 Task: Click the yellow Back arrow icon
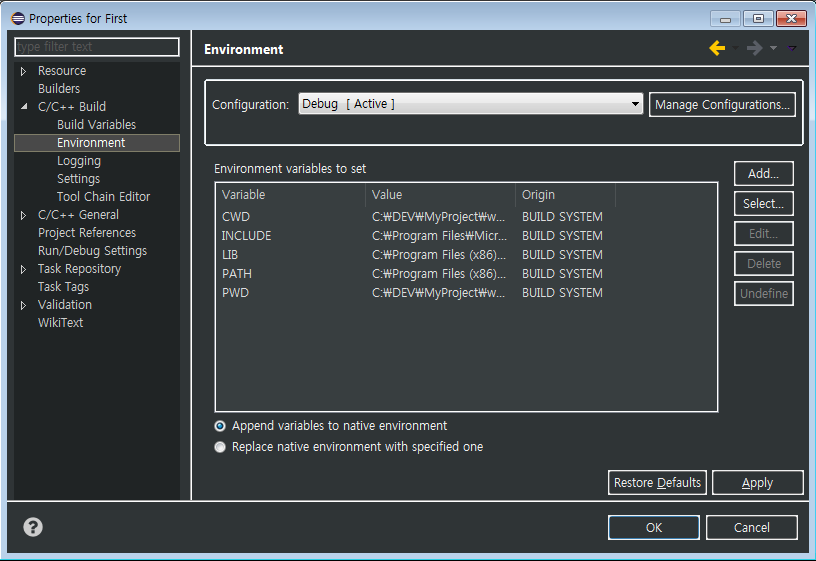717,48
